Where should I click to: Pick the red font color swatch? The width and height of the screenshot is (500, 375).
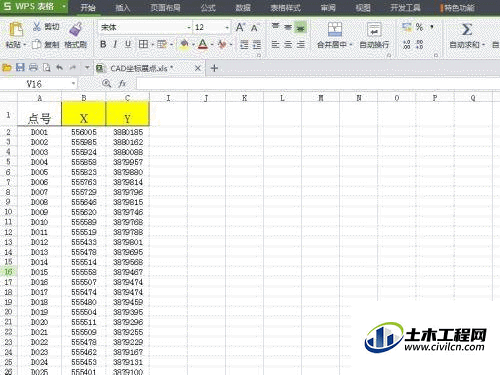coord(203,44)
